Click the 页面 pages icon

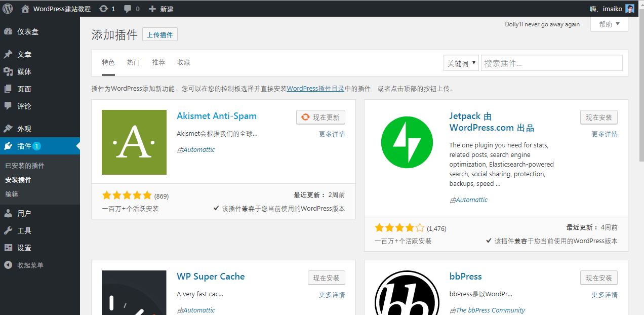(x=8, y=89)
